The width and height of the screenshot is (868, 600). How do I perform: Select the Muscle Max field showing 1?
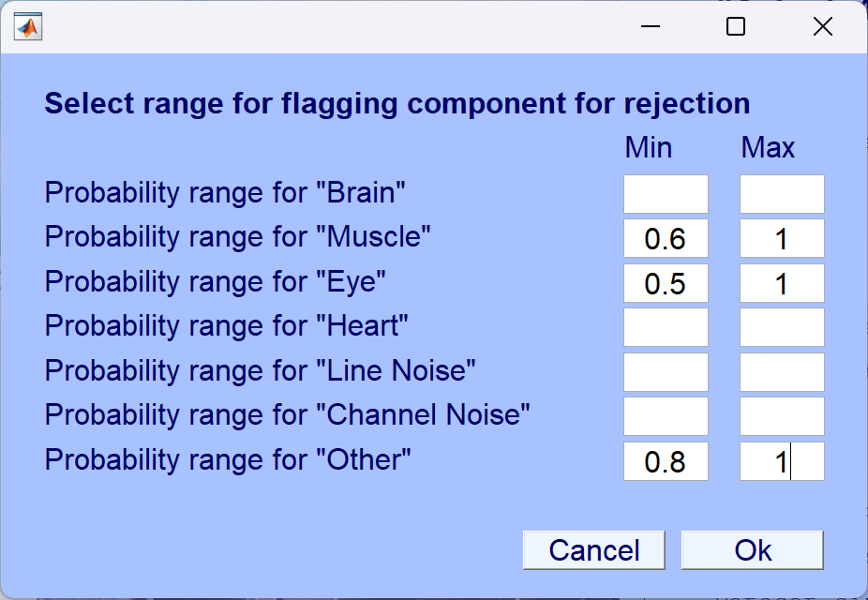tap(782, 238)
